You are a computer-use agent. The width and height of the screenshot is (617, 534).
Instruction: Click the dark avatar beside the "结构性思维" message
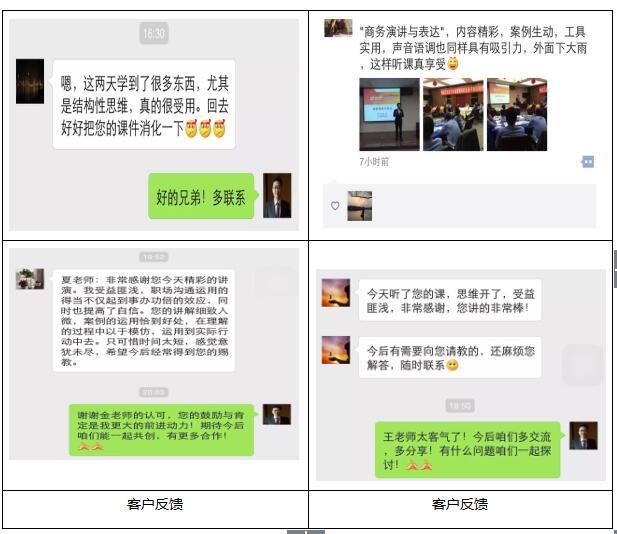click(x=30, y=81)
